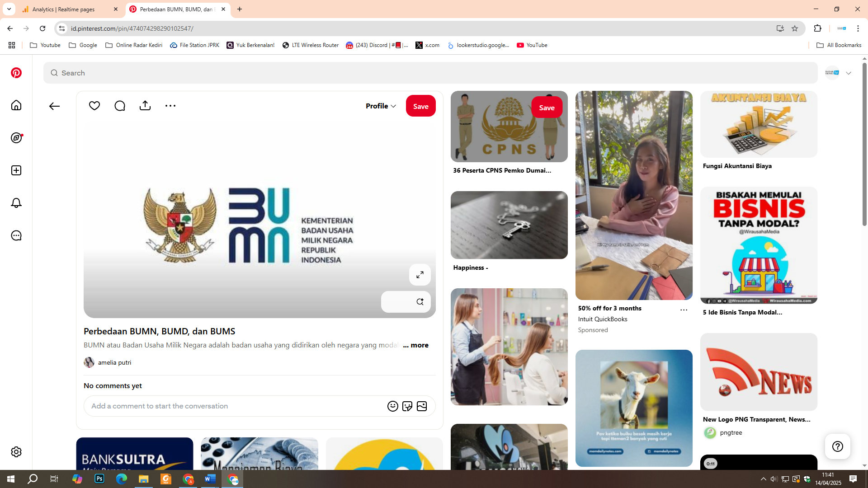This screenshot has width=868, height=488.
Task: React to the pin with heart
Action: 94,106
